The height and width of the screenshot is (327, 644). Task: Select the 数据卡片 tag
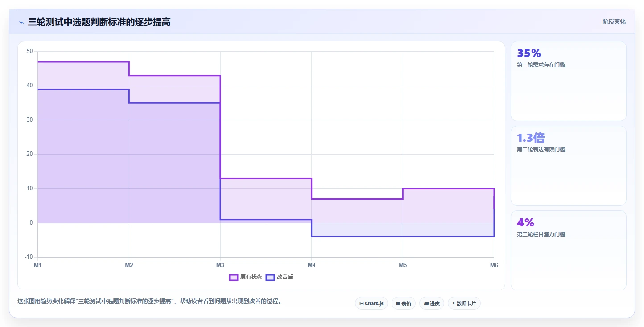coord(464,303)
